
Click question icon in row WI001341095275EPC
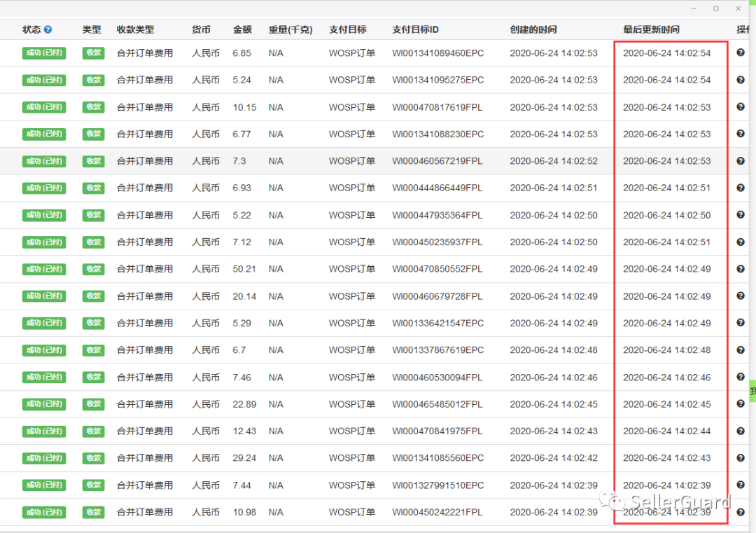(741, 80)
